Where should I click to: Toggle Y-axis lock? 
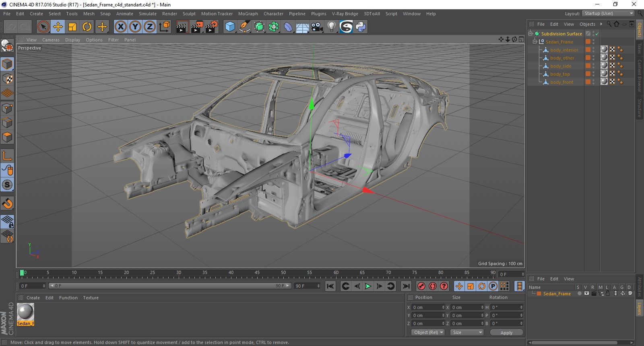[x=135, y=27]
